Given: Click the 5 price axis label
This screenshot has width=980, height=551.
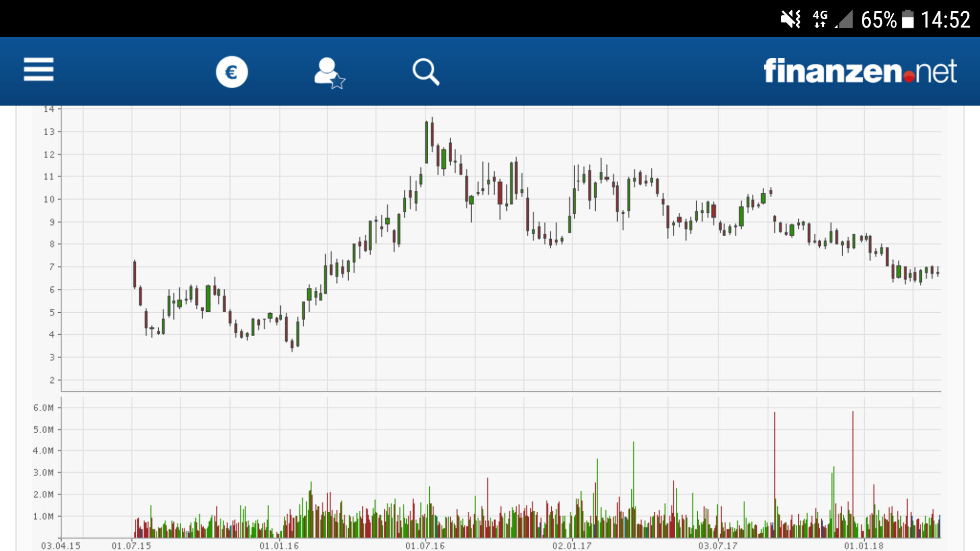Looking at the screenshot, I should pos(52,312).
